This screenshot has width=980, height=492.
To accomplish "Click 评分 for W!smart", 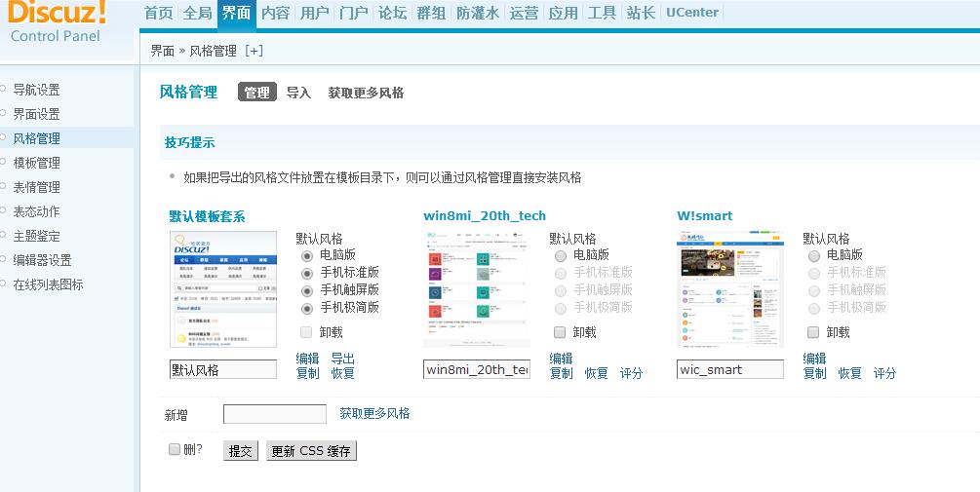I will click(x=885, y=373).
